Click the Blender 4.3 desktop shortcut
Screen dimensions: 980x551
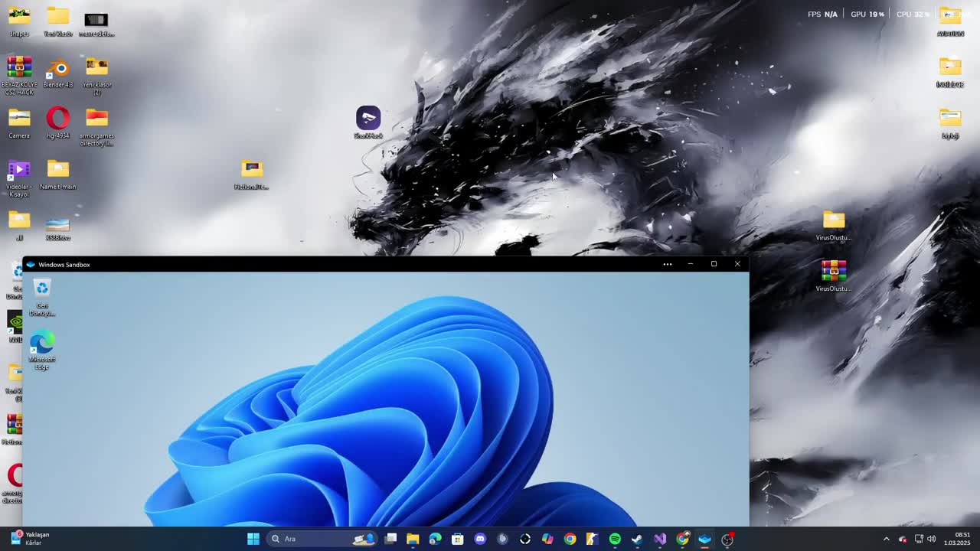click(58, 69)
